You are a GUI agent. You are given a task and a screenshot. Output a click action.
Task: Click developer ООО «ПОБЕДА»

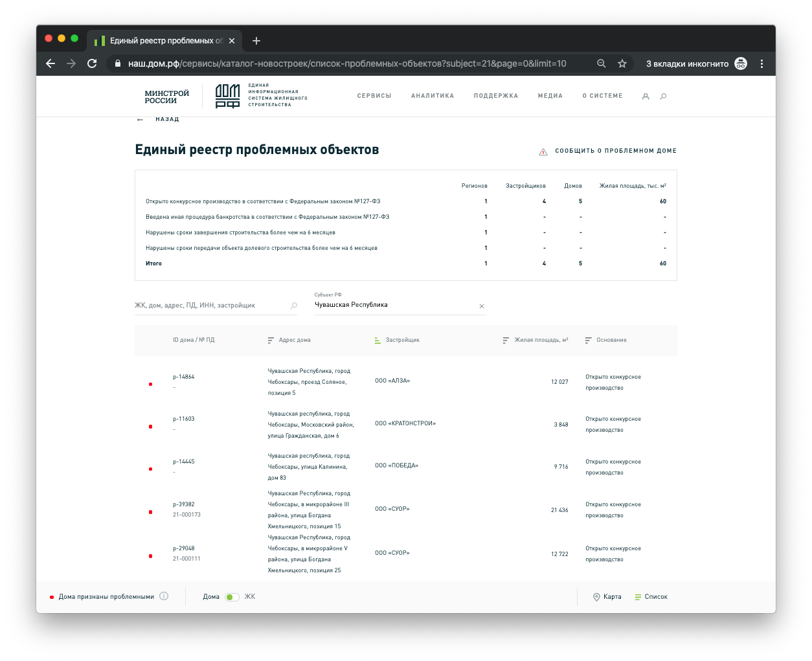tap(396, 465)
